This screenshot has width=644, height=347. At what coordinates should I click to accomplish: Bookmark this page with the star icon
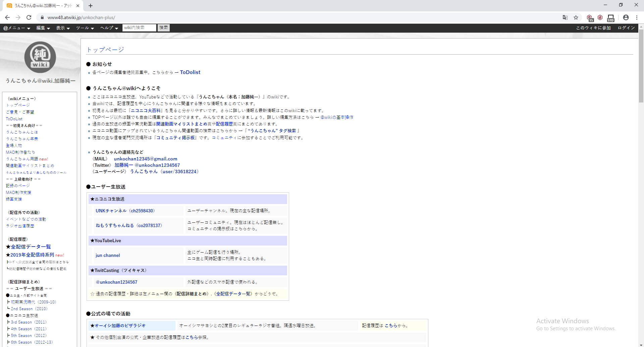[576, 17]
